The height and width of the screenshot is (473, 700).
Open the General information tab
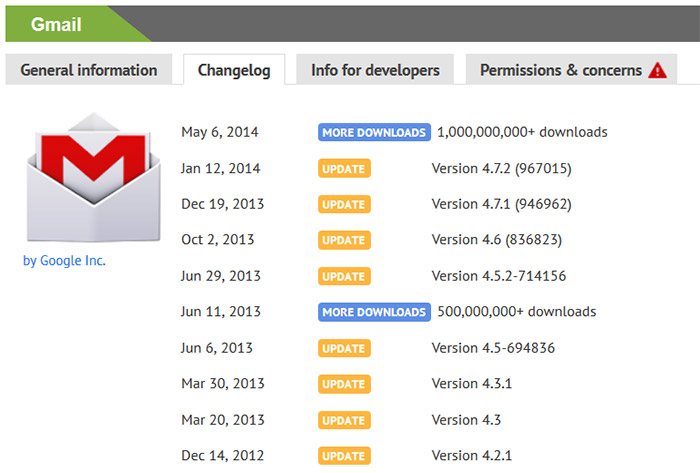(x=89, y=70)
